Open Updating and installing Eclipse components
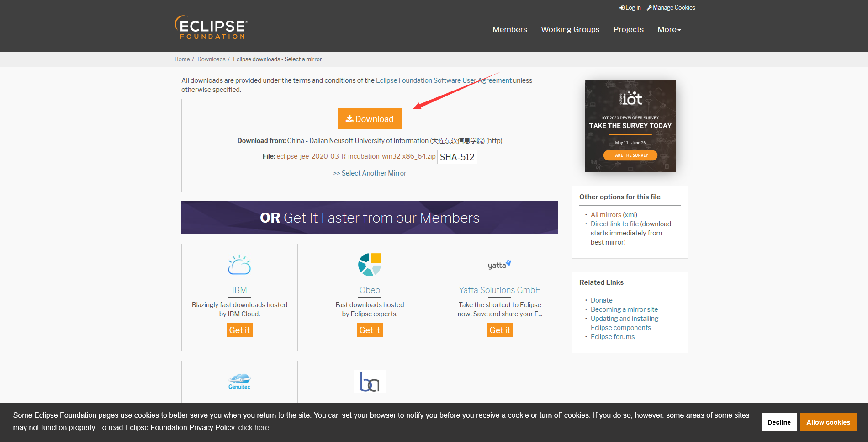 pos(624,323)
